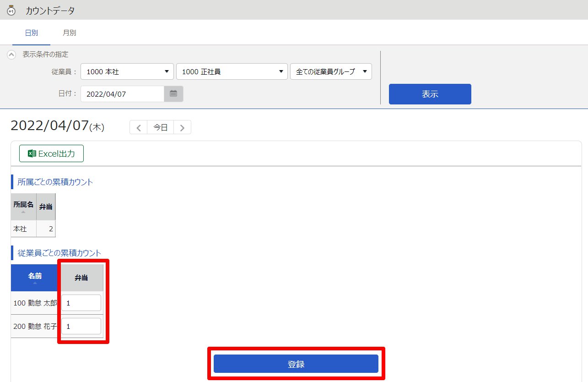This screenshot has height=382, width=588.
Task: Switch to the 月別 tab
Action: 70,33
